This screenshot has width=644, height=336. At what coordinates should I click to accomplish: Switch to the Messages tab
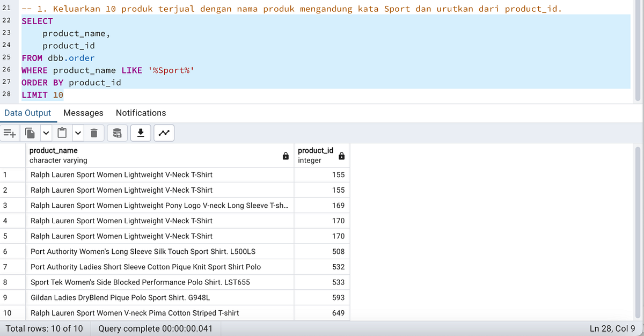(x=83, y=113)
